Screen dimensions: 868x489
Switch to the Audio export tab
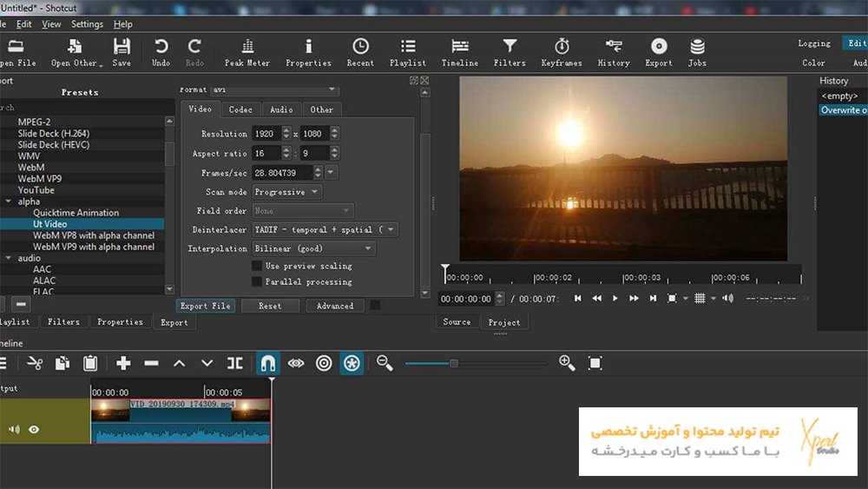[x=281, y=109]
